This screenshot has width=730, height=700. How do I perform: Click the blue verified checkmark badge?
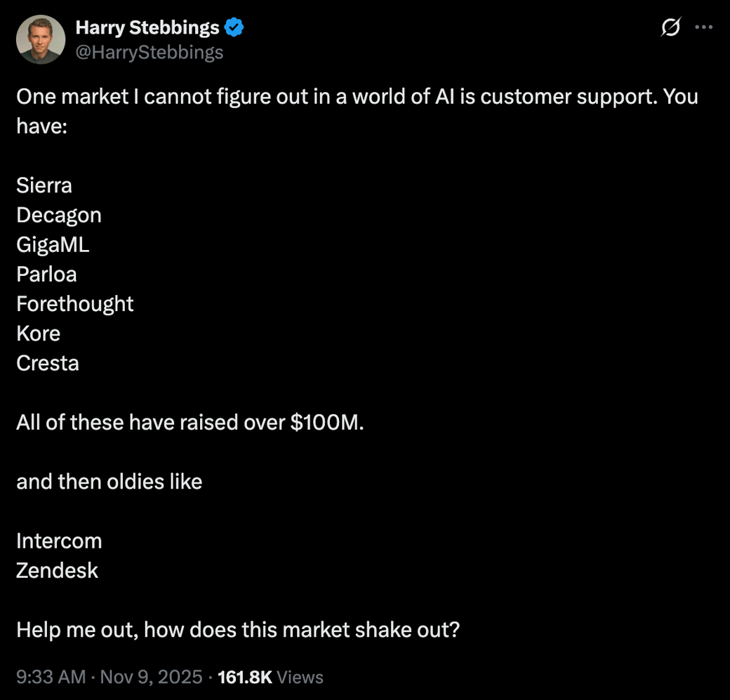coord(234,28)
